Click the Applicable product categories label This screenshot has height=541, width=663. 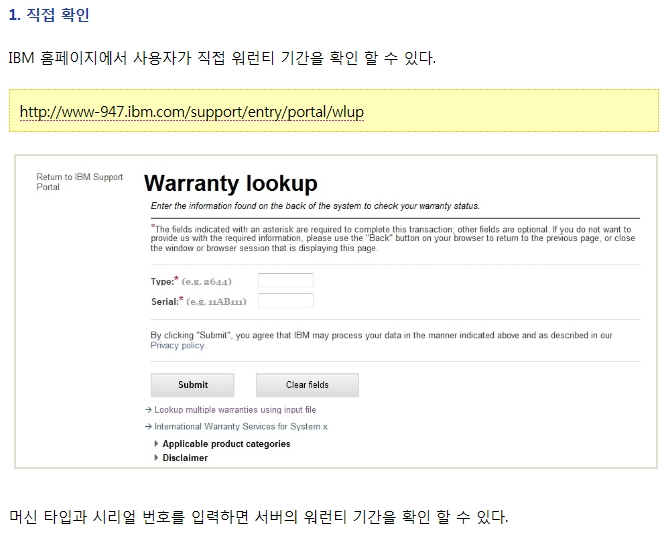226,444
